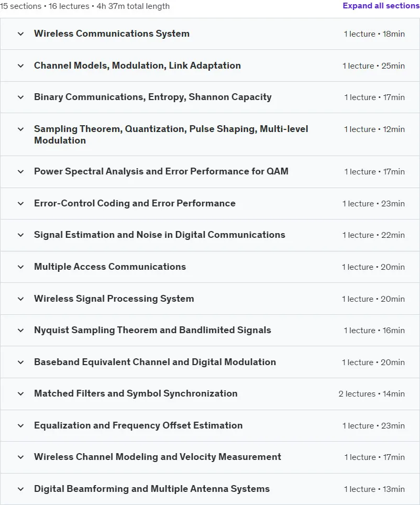Screen dimensions: 420x505
Task: Click chevron icon for Wireless Signal Processing System
Action: pos(20,299)
